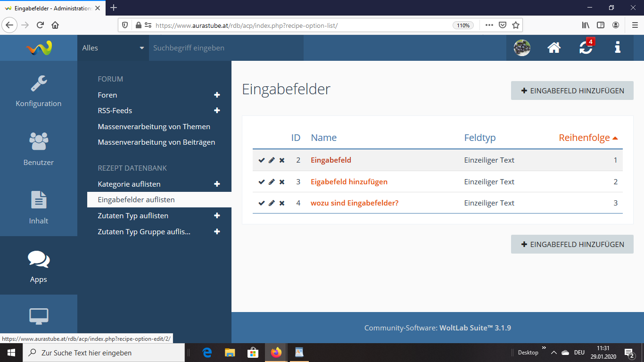The width and height of the screenshot is (644, 362).
Task: Select 'Kategorie auflisten' menu entry
Action: pyautogui.click(x=129, y=184)
